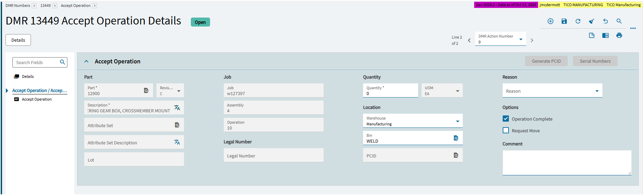Click the Refresh icon in toolbar
This screenshot has width=644, height=195.
click(578, 21)
